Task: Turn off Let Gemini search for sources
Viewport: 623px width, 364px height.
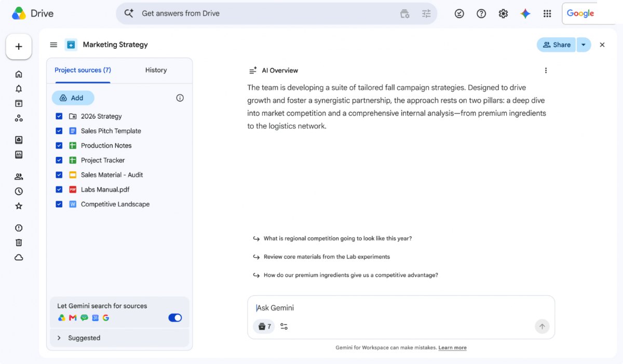Action: (x=175, y=318)
